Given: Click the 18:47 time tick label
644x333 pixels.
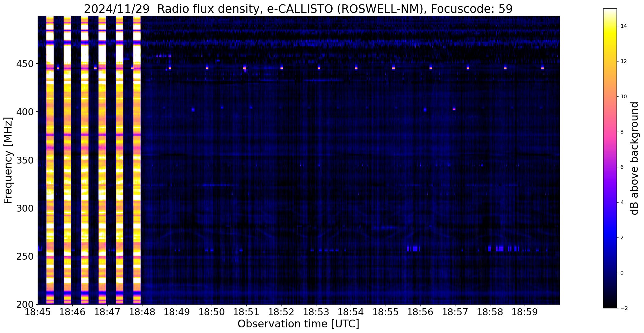Looking at the screenshot, I should pos(107,312).
